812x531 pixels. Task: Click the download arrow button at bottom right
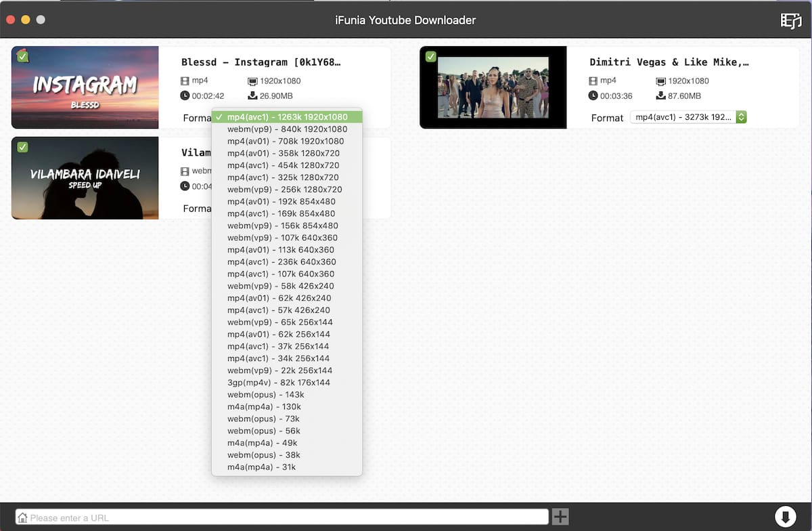(x=785, y=517)
